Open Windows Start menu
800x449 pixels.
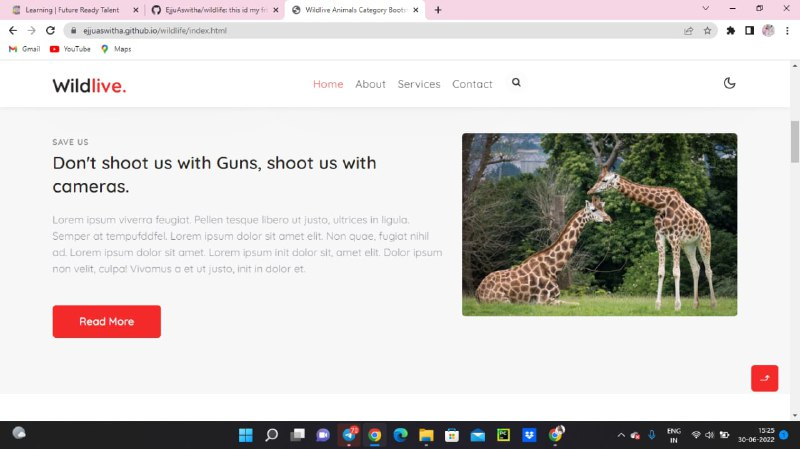245,435
